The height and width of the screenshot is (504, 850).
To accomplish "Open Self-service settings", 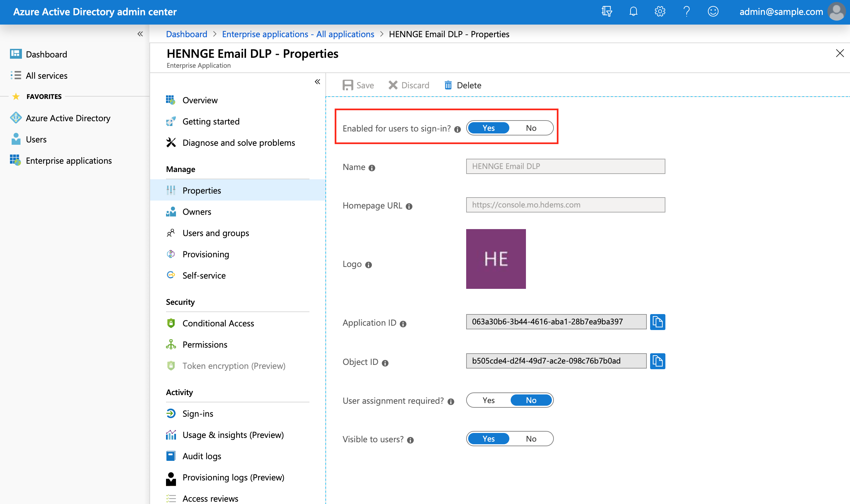I will (238, 276).
